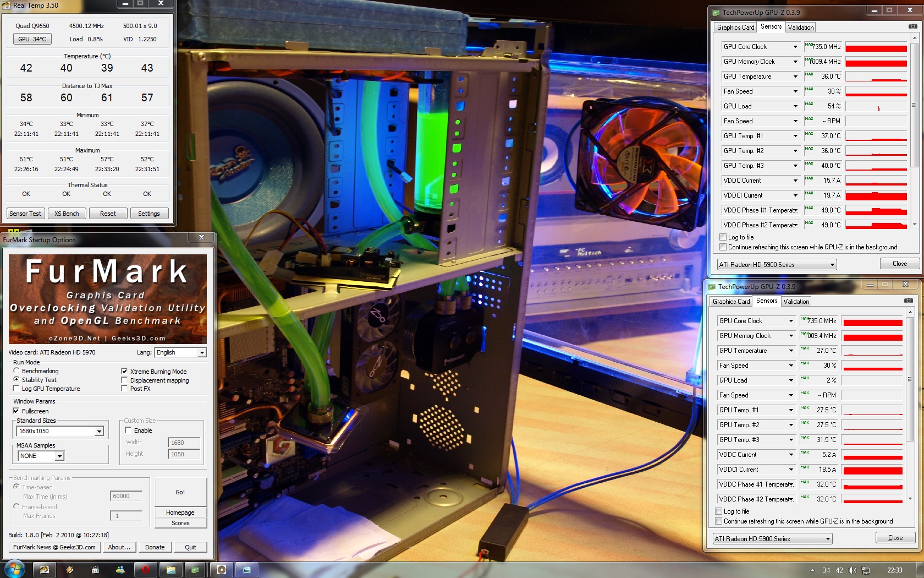Screen dimensions: 924x578
Task: Click the blue window taskbar icon
Action: tap(247, 570)
